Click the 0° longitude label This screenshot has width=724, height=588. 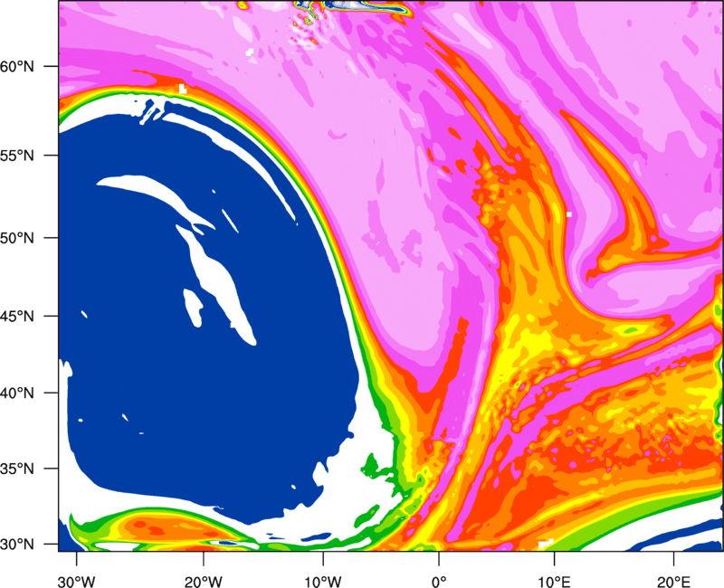[439, 582]
